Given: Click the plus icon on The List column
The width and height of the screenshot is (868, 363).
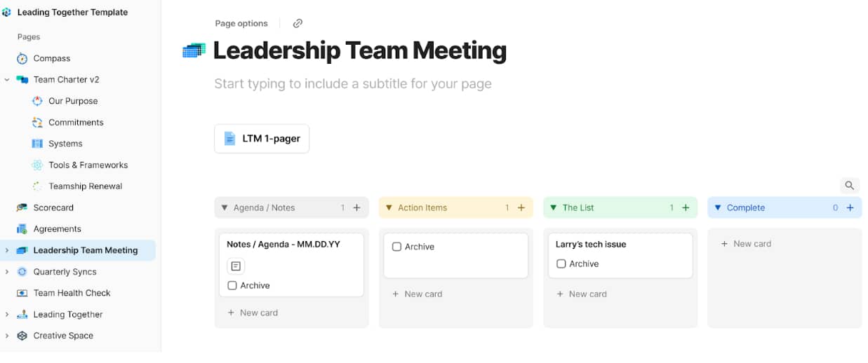Looking at the screenshot, I should 686,208.
